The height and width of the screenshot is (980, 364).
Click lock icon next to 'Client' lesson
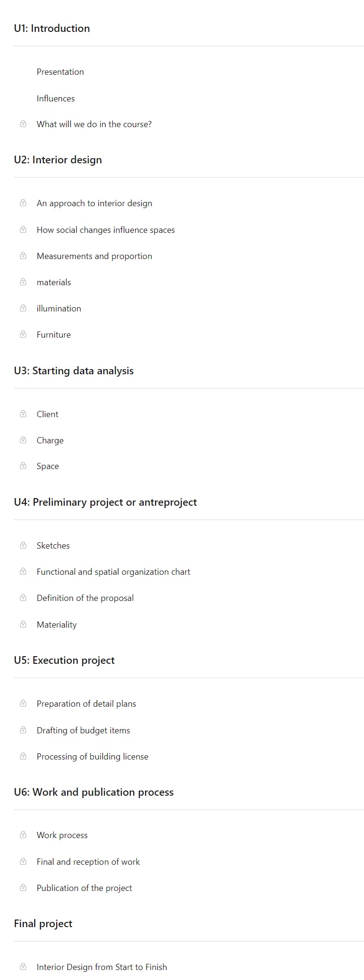(x=23, y=414)
